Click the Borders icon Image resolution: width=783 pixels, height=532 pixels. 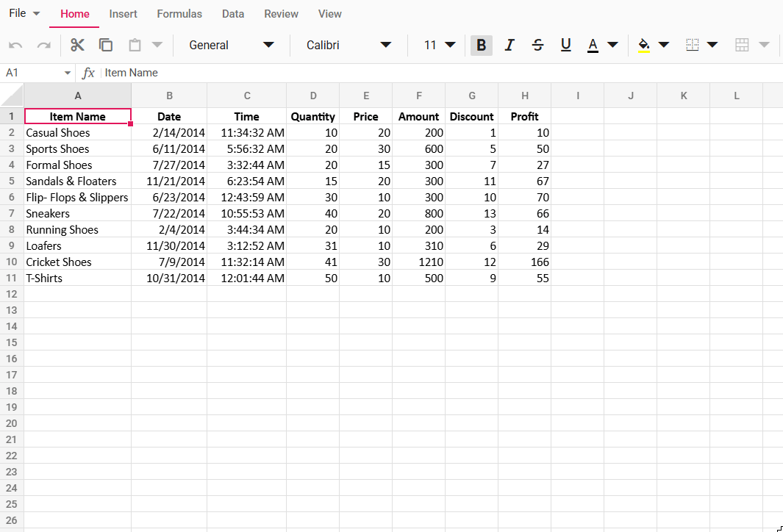click(x=691, y=45)
